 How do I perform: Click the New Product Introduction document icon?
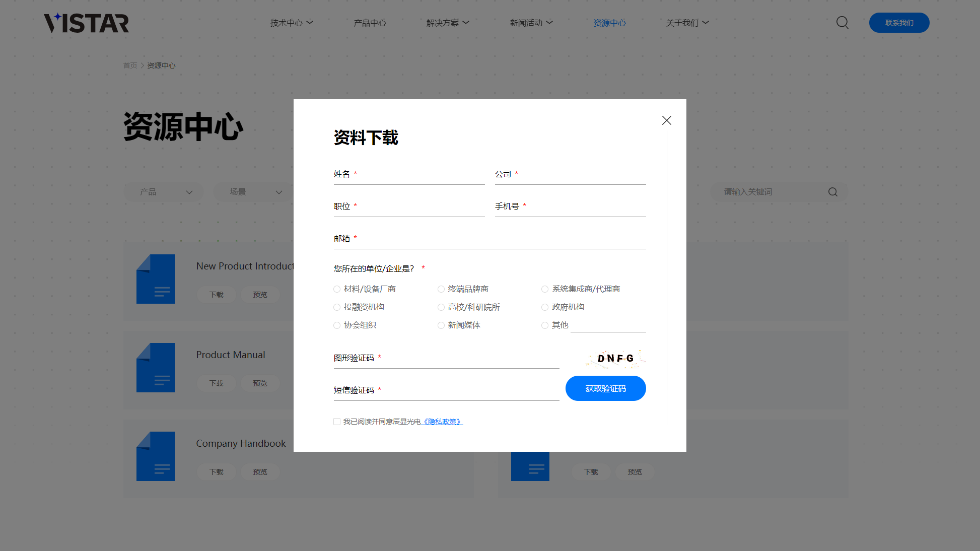156,279
